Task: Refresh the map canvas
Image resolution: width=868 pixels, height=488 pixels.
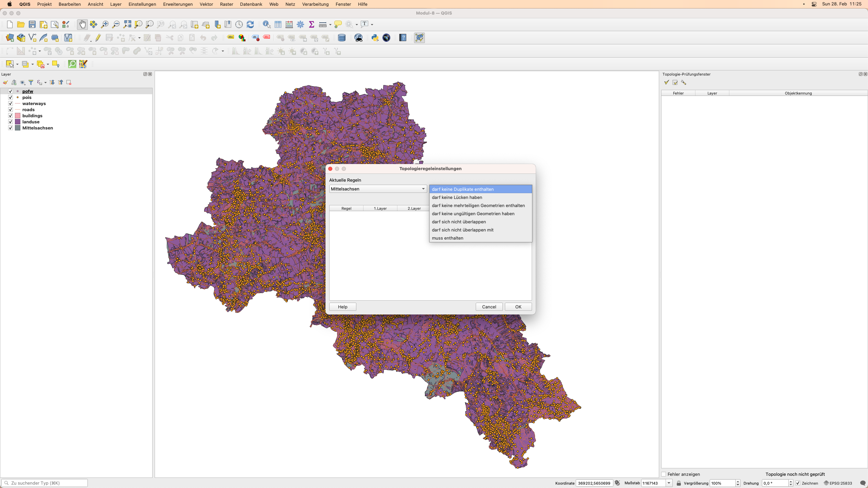Action: (x=250, y=24)
